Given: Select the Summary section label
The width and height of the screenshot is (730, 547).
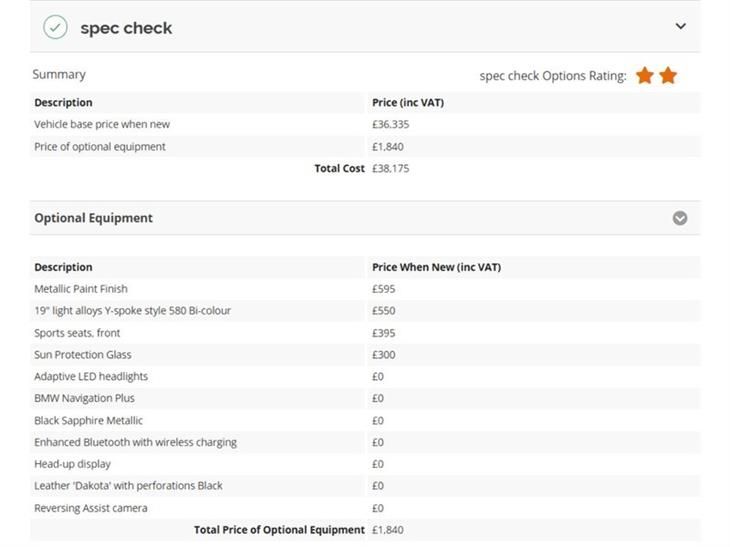Looking at the screenshot, I should (x=59, y=74).
